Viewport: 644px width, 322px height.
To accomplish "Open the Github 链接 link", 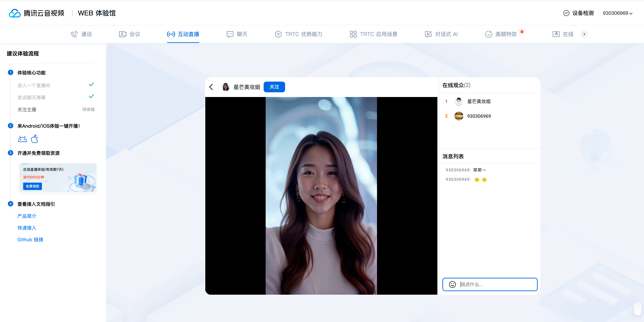I will pyautogui.click(x=30, y=240).
